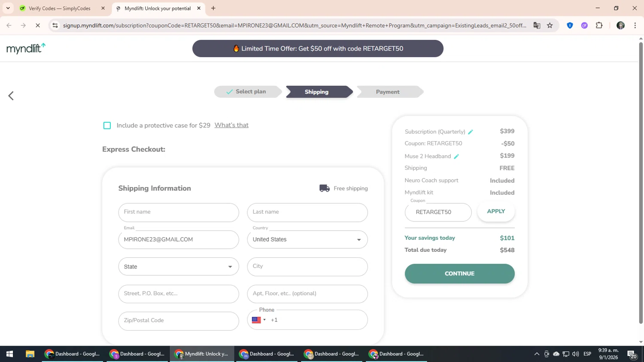Click the free shipping truck icon

tap(325, 188)
